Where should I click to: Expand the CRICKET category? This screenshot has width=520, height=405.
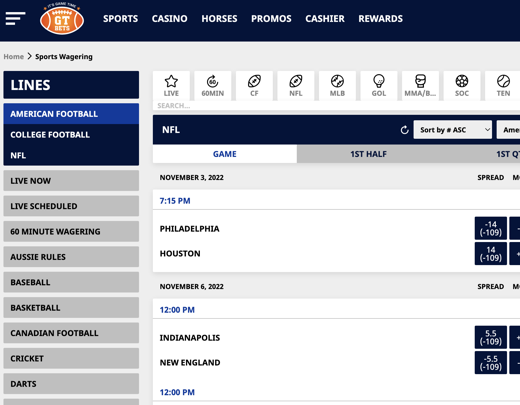tap(71, 358)
